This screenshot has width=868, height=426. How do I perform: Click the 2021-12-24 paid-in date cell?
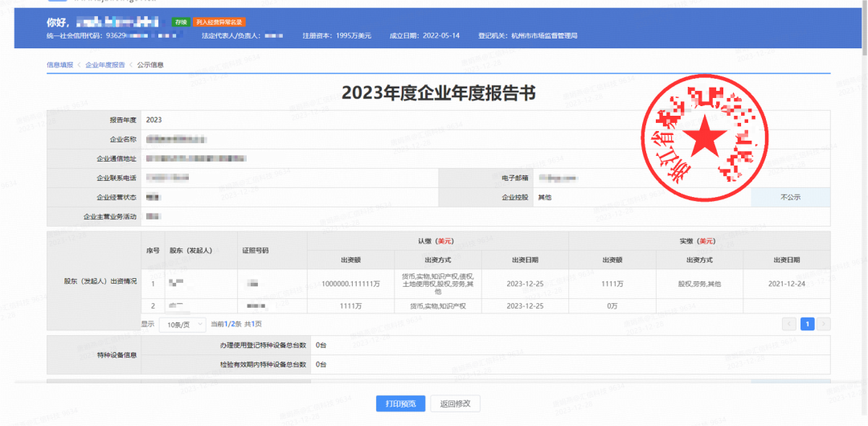(x=787, y=284)
